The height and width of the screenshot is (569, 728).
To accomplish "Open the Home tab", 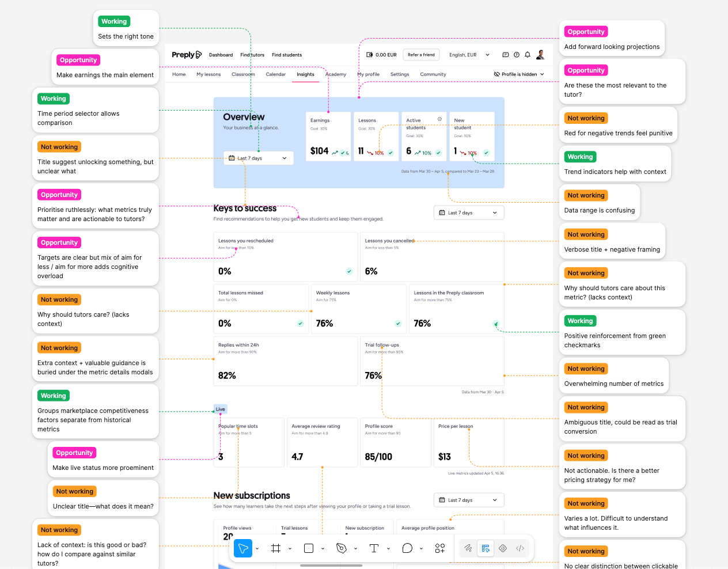I will pyautogui.click(x=179, y=74).
